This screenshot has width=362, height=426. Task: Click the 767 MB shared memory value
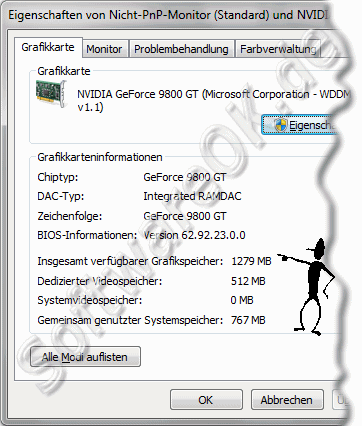pyautogui.click(x=248, y=320)
